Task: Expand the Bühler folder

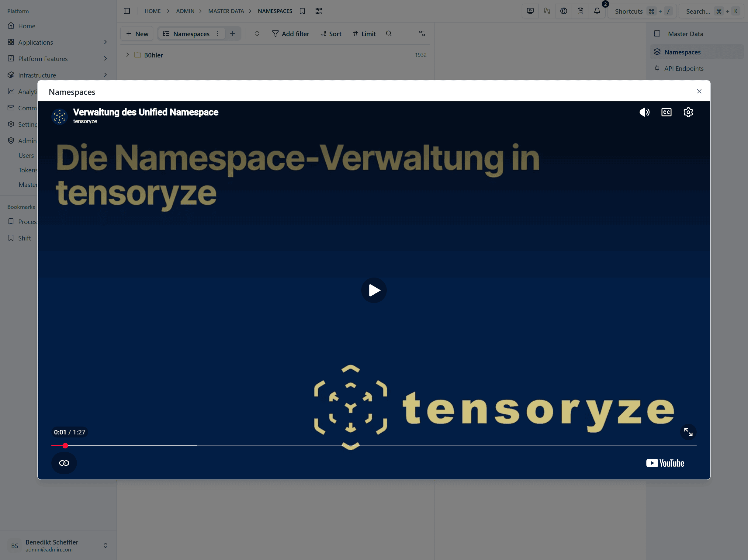Action: click(127, 55)
